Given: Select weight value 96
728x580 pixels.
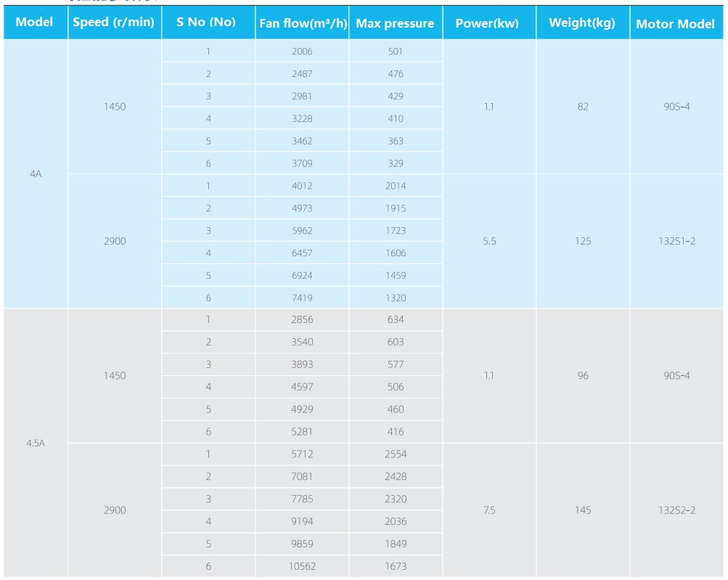Looking at the screenshot, I should click(x=583, y=376).
